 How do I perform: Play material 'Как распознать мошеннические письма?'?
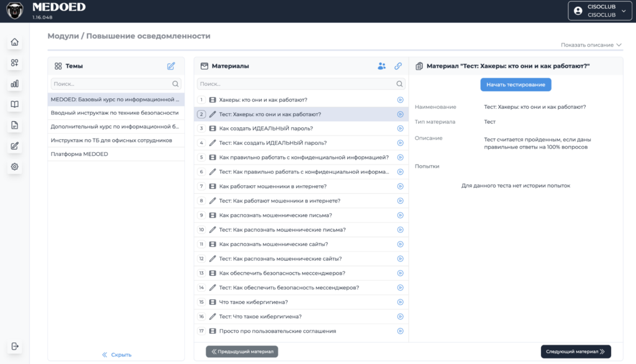point(401,215)
